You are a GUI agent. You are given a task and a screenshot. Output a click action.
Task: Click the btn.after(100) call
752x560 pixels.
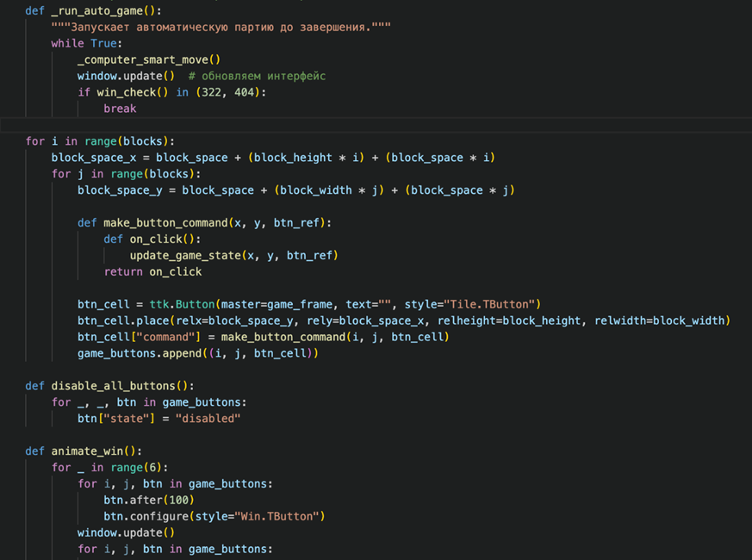click(x=149, y=500)
